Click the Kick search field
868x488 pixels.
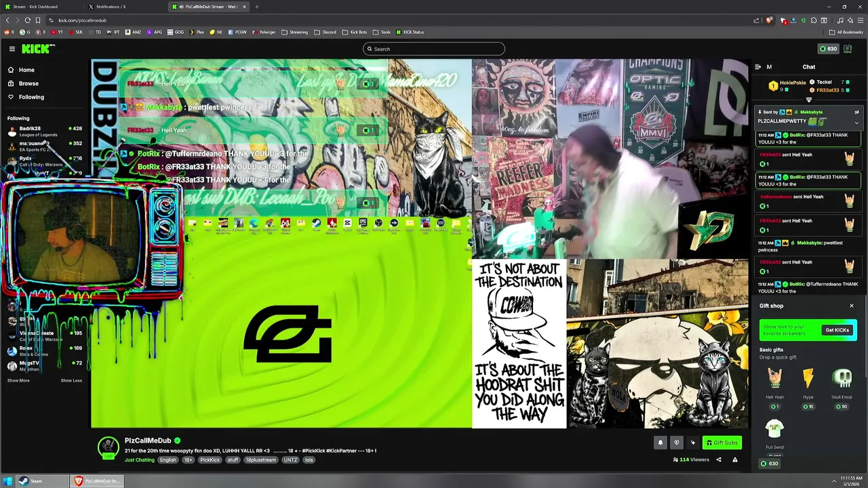click(434, 49)
